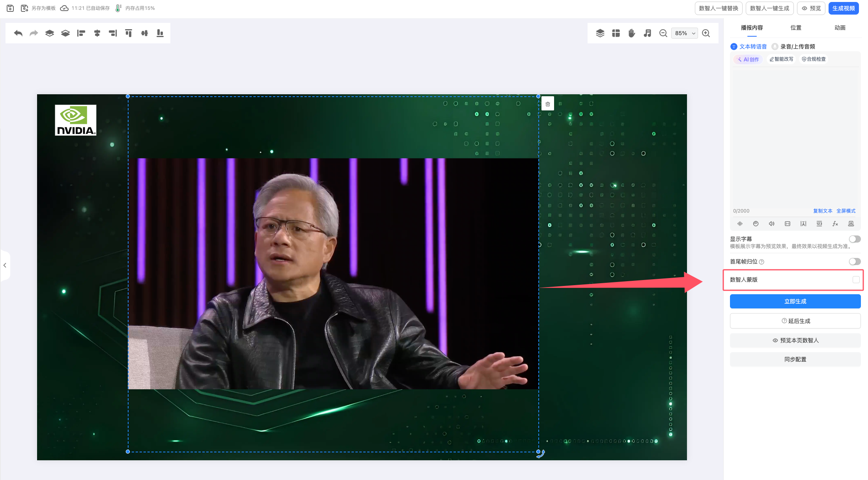This screenshot has height=480, width=868.
Task: Click the align left toolbar icon
Action: point(81,33)
